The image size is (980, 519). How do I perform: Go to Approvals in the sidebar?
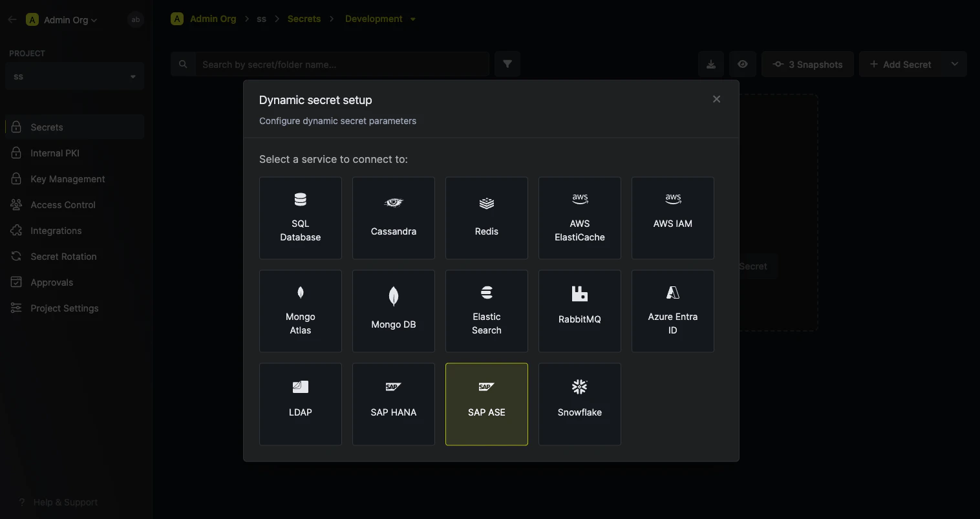[x=75, y=282]
